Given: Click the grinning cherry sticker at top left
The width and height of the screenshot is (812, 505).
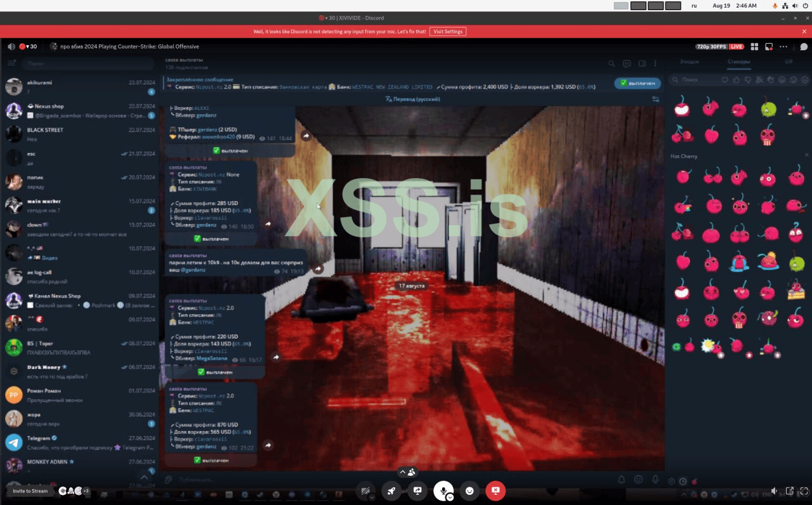Looking at the screenshot, I should (x=682, y=107).
